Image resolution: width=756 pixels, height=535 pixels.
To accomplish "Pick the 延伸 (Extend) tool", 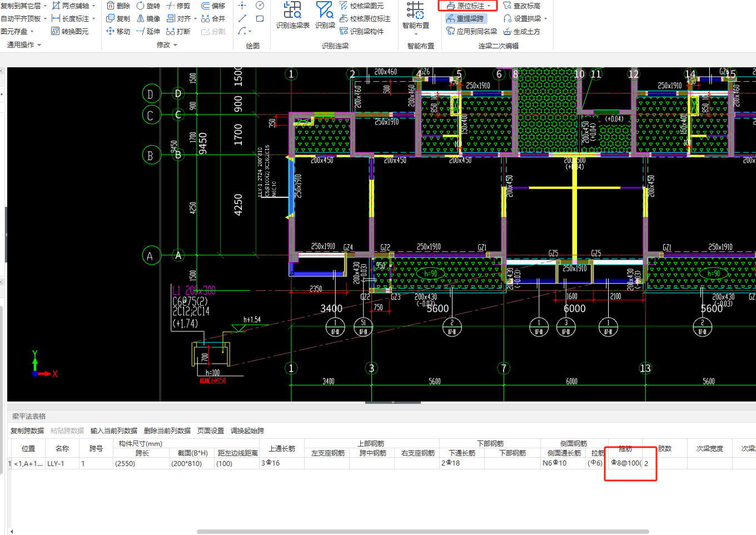I will click(x=148, y=31).
